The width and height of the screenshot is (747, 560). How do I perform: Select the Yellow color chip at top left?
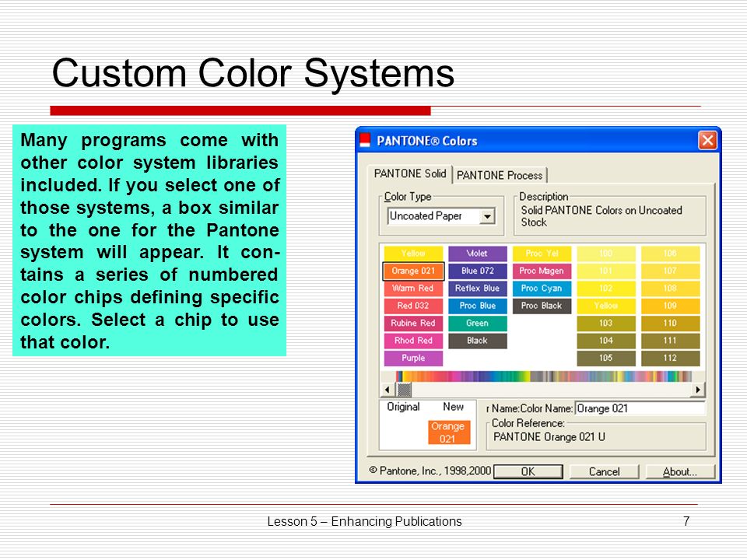(413, 254)
